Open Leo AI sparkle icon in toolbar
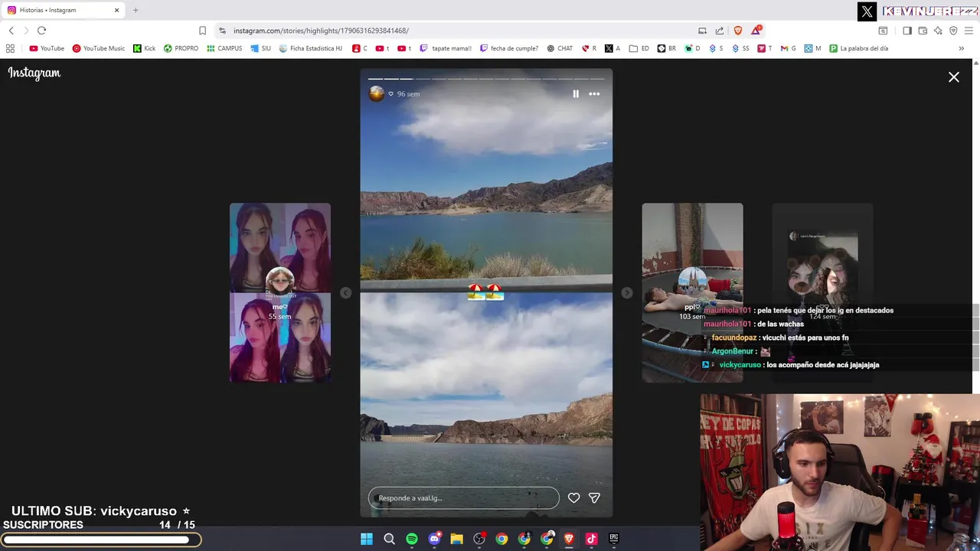Screen dimensions: 980x551 (x=938, y=31)
